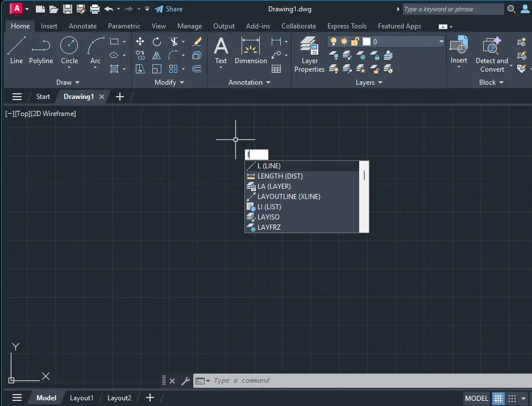This screenshot has width=532, height=406.
Task: Select the Circle tool
Action: [69, 49]
